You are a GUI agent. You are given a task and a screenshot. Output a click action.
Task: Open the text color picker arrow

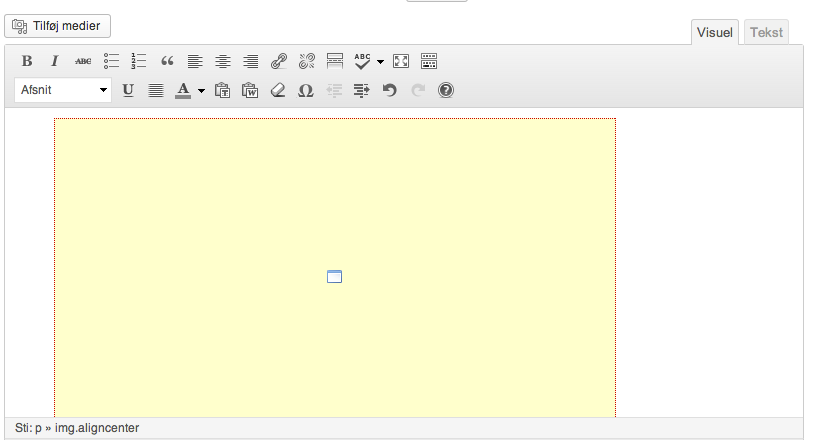(201, 91)
